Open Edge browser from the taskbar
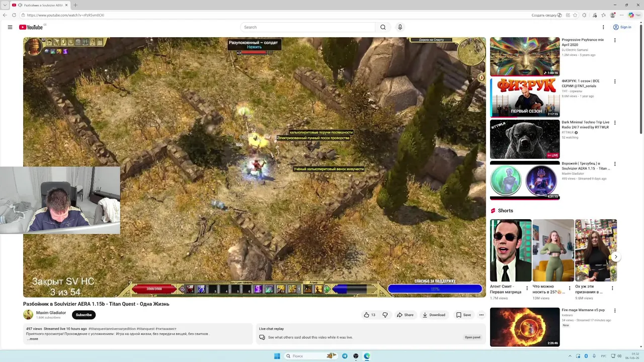Image resolution: width=644 pixels, height=362 pixels. pyautogui.click(x=367, y=356)
